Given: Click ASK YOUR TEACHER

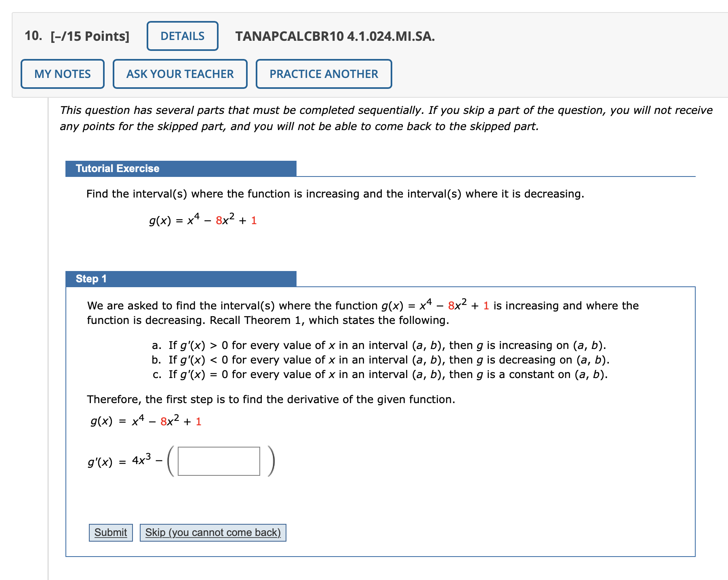Looking at the screenshot, I should tap(180, 74).
